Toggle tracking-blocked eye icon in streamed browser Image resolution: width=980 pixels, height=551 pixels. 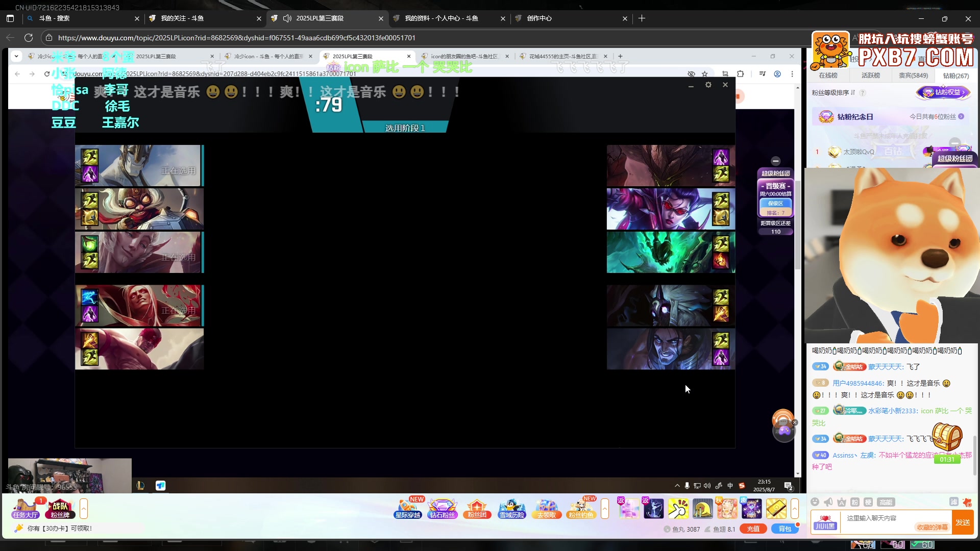[x=691, y=74]
